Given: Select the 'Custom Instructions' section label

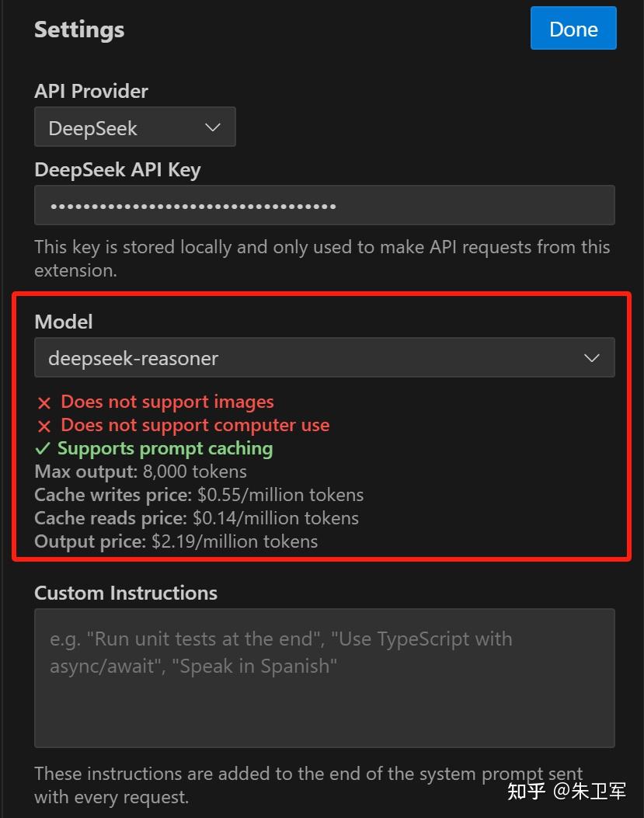Looking at the screenshot, I should [126, 593].
